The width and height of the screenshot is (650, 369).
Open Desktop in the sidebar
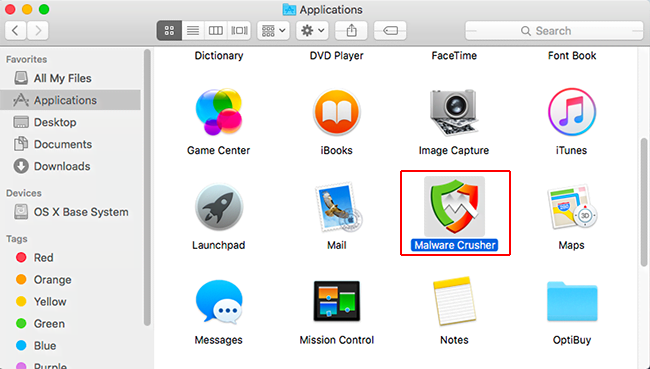click(x=70, y=122)
